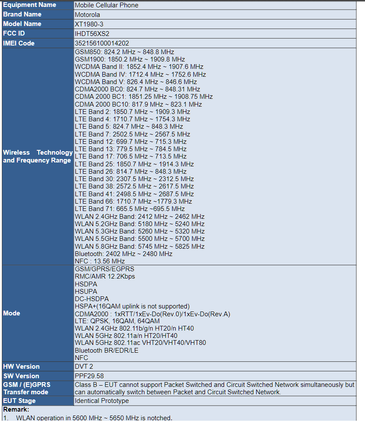Click the Bluetooth BR/EDR/LE mode entry
Viewport: 365px width, 422px height.
pos(106,350)
